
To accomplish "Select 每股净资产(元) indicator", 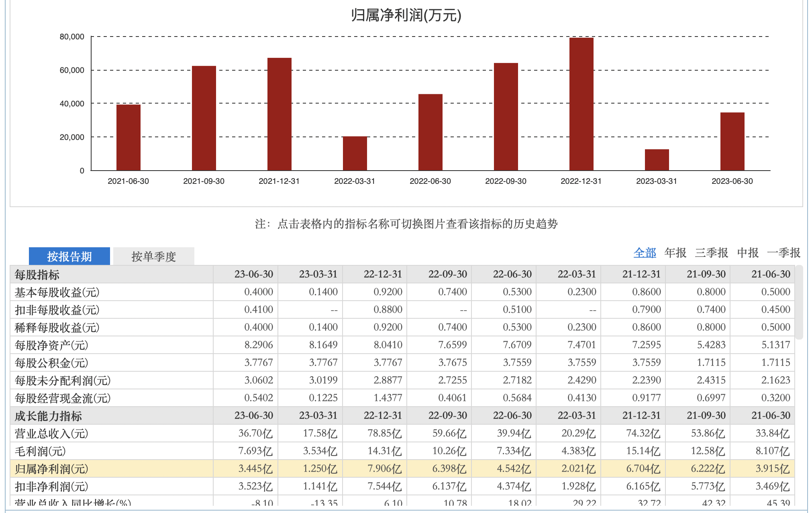I will click(51, 345).
